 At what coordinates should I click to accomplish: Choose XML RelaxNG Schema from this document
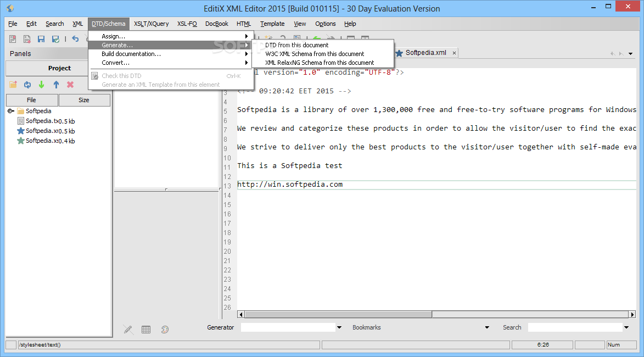click(323, 63)
